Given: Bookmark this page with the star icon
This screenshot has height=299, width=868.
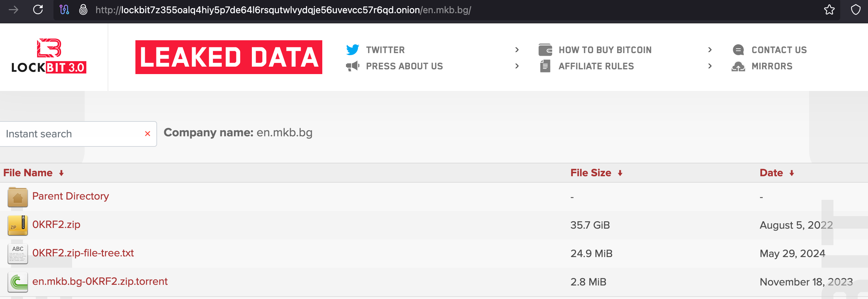Looking at the screenshot, I should tap(829, 9).
